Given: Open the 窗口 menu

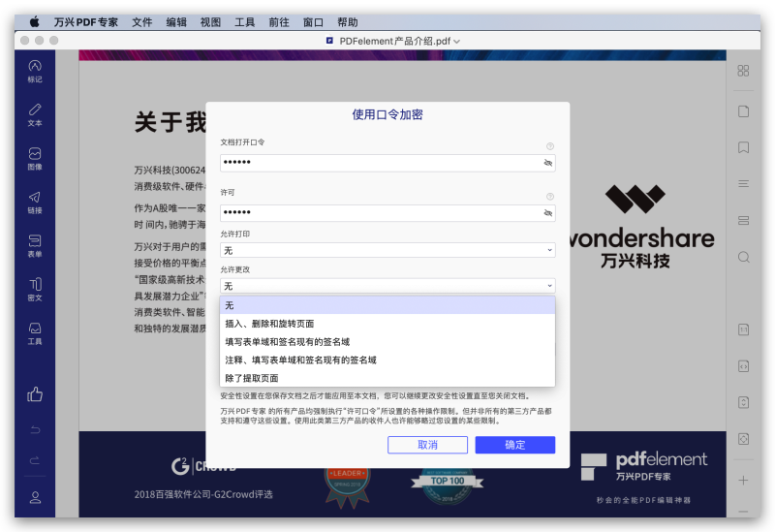Looking at the screenshot, I should 313,22.
